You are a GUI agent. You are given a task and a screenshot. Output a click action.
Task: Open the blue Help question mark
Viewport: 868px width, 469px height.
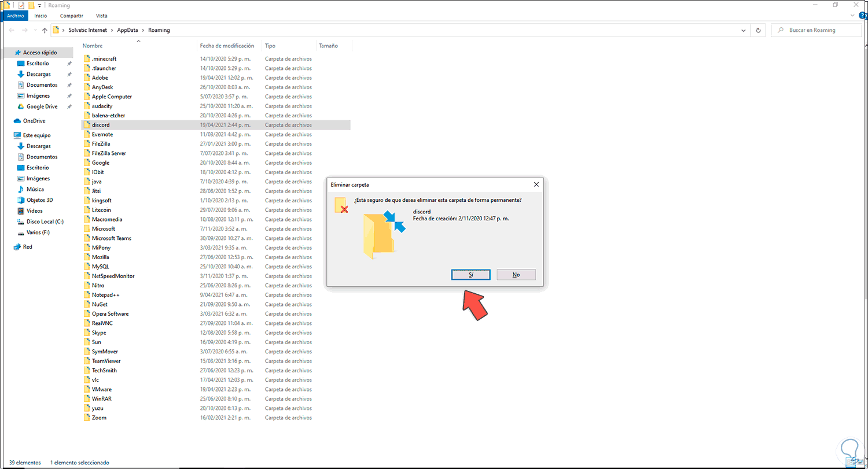(x=862, y=16)
